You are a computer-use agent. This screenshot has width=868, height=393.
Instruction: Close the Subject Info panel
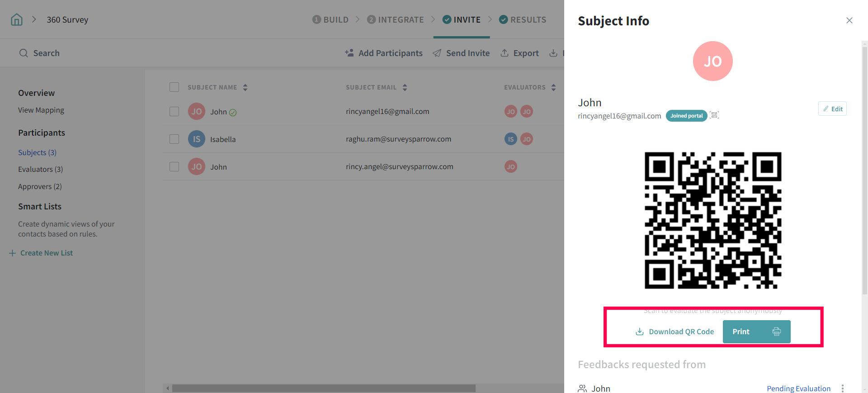click(x=849, y=20)
